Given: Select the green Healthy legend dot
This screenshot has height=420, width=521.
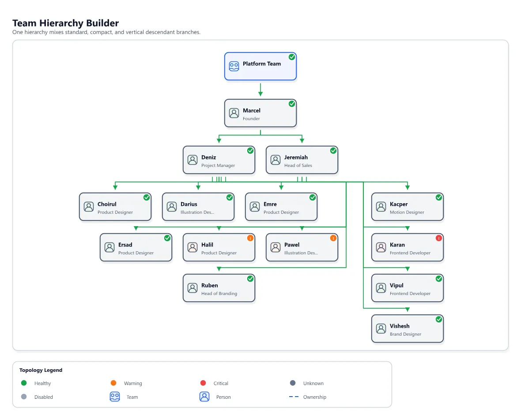Looking at the screenshot, I should (23, 383).
